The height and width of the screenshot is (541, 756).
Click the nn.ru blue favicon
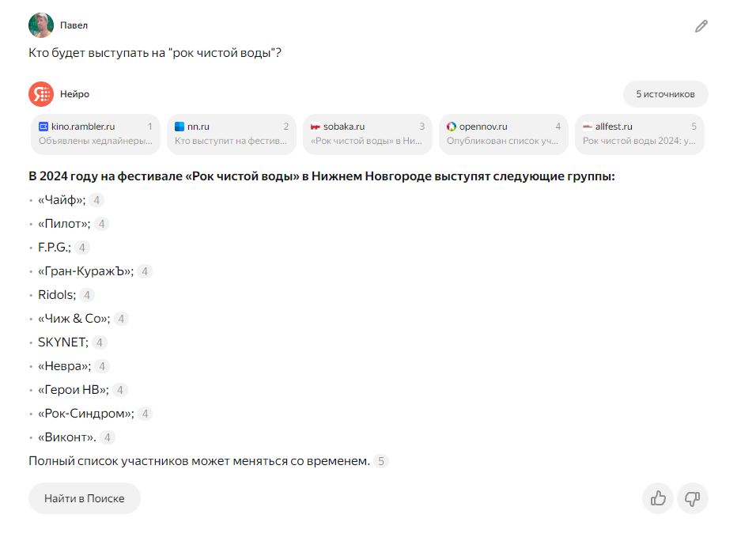coord(180,127)
